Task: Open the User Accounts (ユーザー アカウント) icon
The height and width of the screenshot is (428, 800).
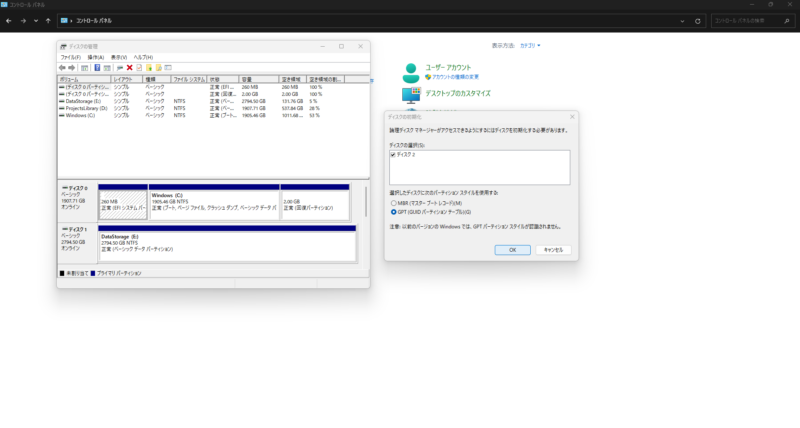Action: (411, 72)
